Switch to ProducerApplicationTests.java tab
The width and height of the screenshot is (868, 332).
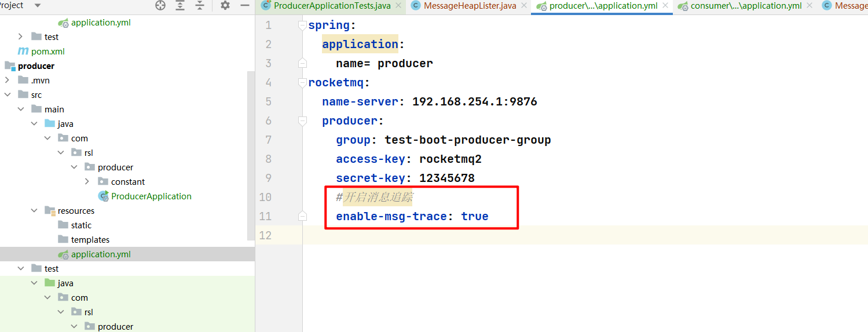click(332, 6)
